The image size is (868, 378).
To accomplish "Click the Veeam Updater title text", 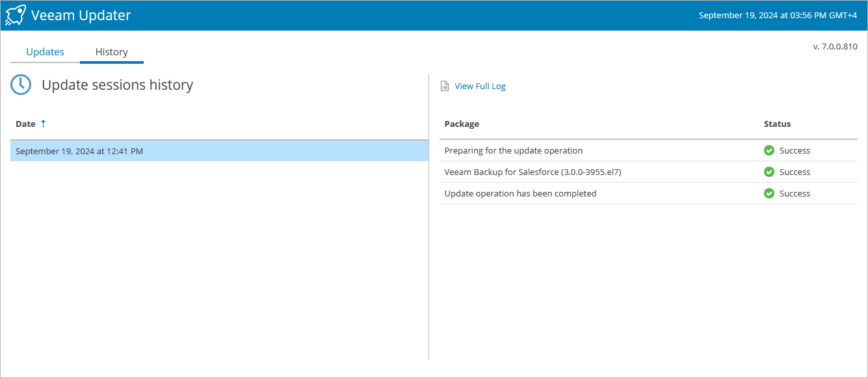I will point(81,15).
